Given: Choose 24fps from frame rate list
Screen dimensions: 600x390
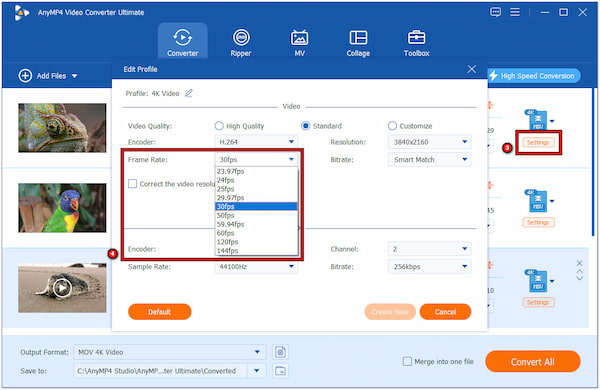Looking at the screenshot, I should [x=256, y=180].
